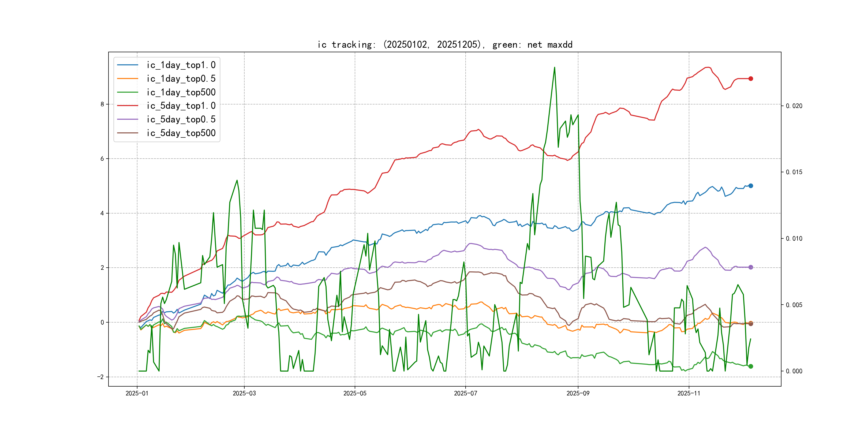The height and width of the screenshot is (434, 868).
Task: Click the blue line swatch in legend
Action: [x=127, y=65]
